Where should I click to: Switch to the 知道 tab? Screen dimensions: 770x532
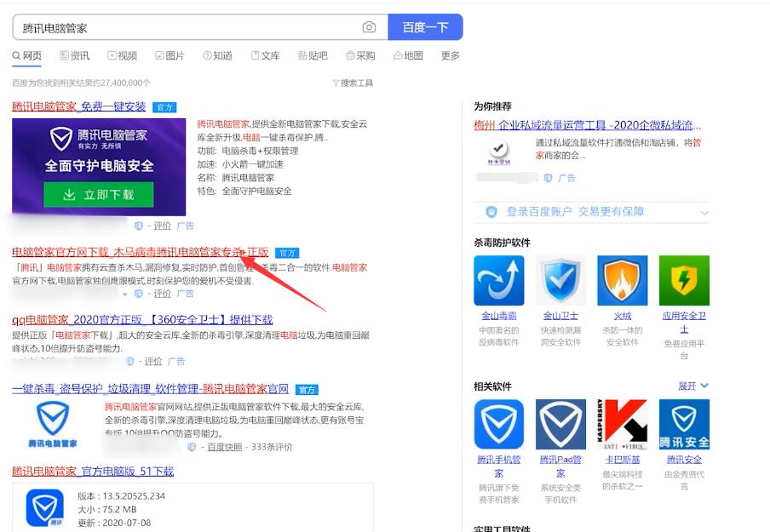click(x=217, y=56)
